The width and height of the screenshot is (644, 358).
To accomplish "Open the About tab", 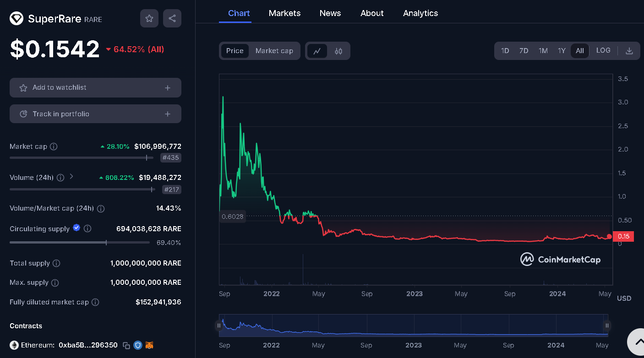I will tap(372, 13).
